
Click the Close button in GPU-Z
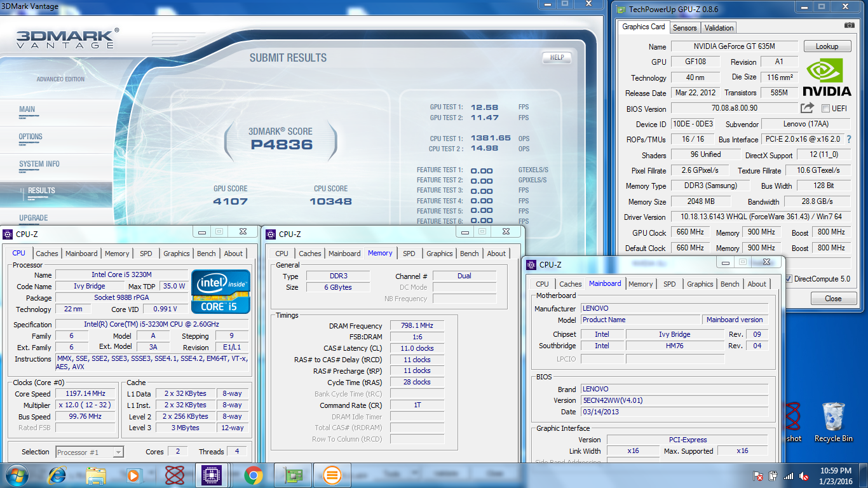[833, 299]
